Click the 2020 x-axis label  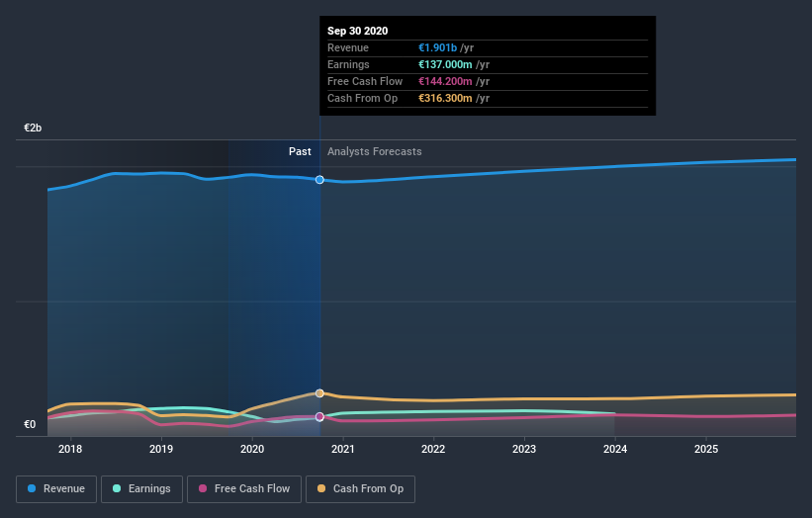coord(252,449)
